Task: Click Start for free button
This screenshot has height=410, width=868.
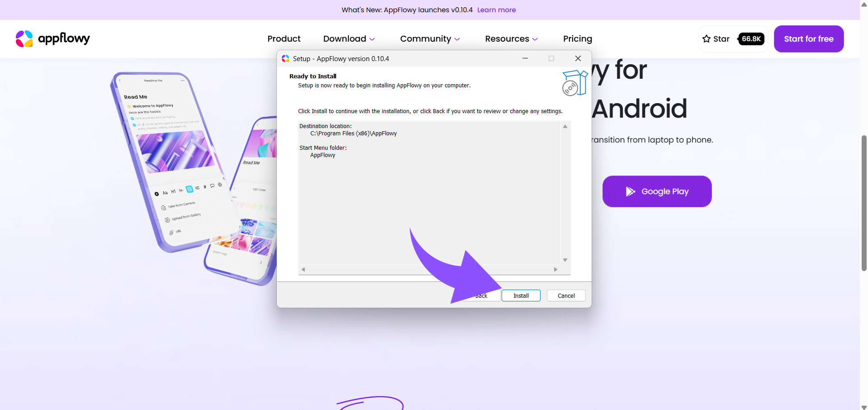Action: point(808,39)
